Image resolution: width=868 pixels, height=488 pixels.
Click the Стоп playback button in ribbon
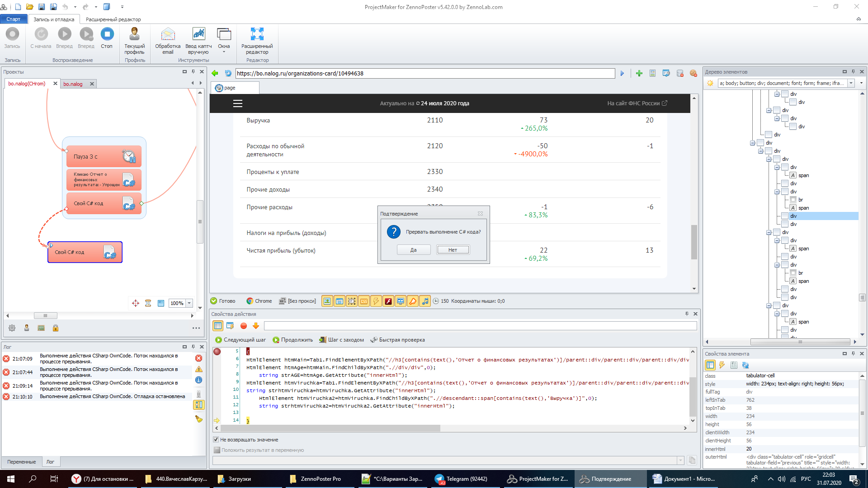(x=107, y=38)
